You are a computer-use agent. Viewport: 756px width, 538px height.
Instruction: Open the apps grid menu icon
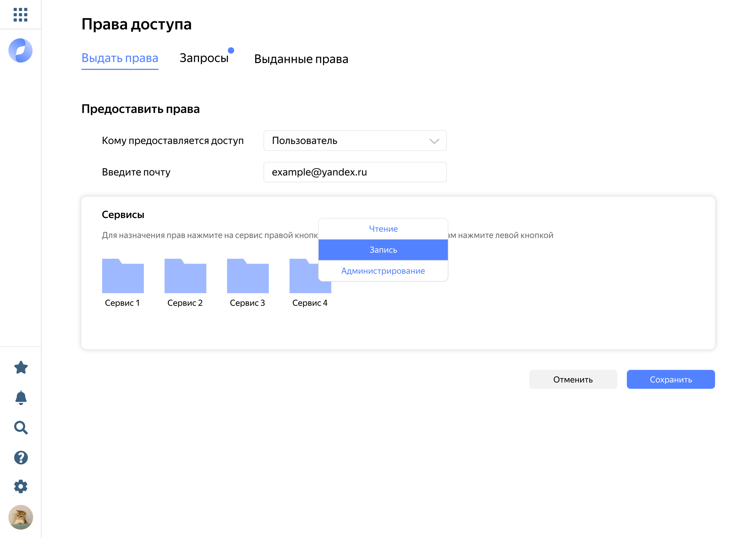click(x=20, y=15)
